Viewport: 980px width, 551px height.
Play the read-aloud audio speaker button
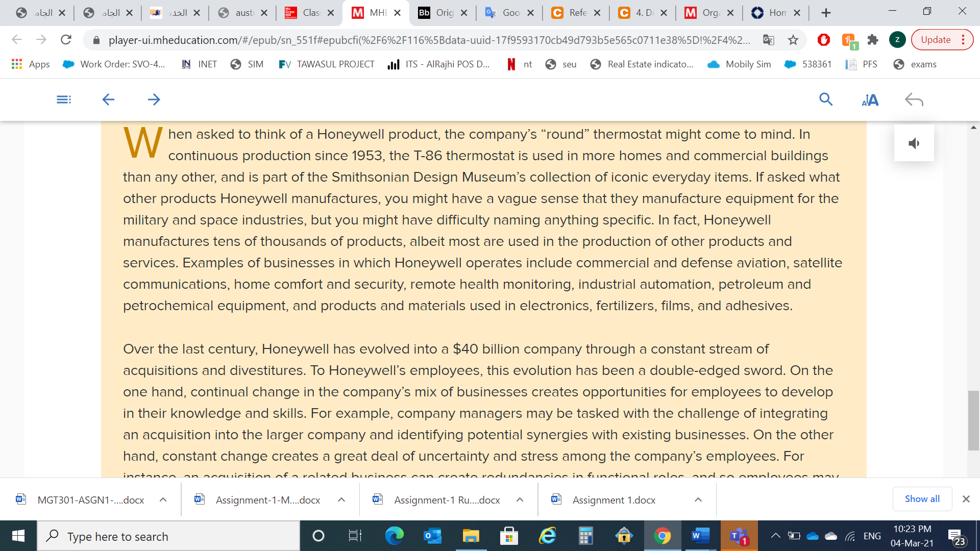coord(914,143)
